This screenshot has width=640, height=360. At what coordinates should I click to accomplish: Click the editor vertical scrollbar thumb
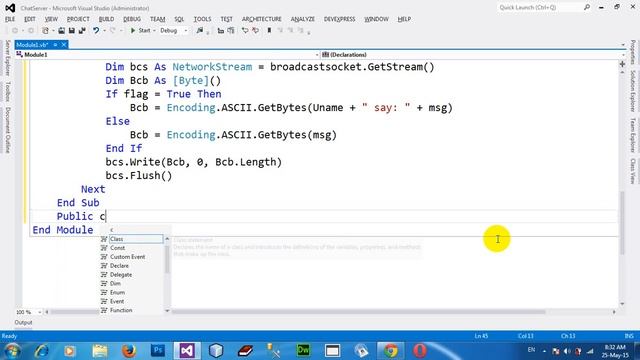coord(622,223)
